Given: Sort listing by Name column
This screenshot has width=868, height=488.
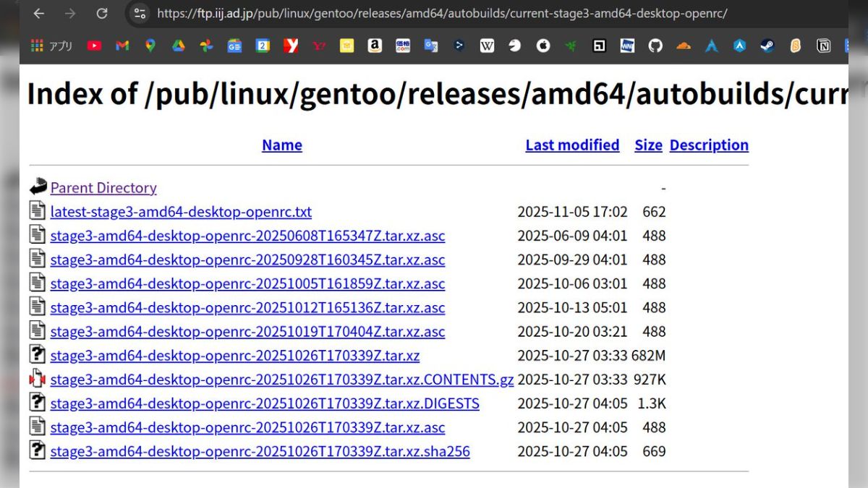Looking at the screenshot, I should [x=281, y=145].
